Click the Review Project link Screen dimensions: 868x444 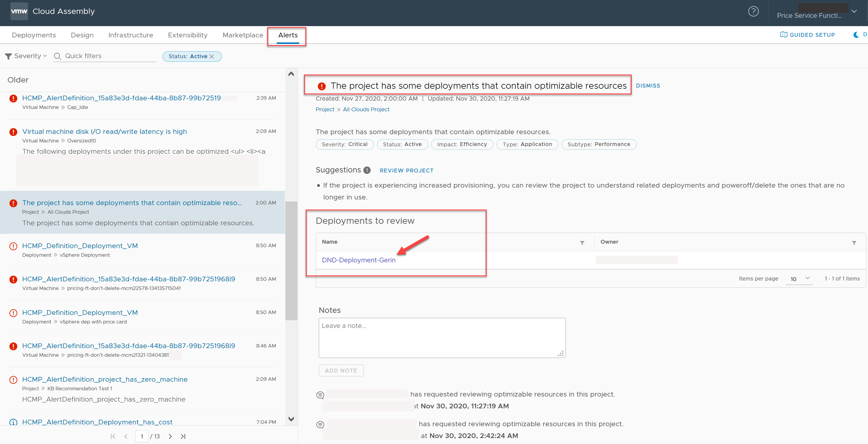406,170
